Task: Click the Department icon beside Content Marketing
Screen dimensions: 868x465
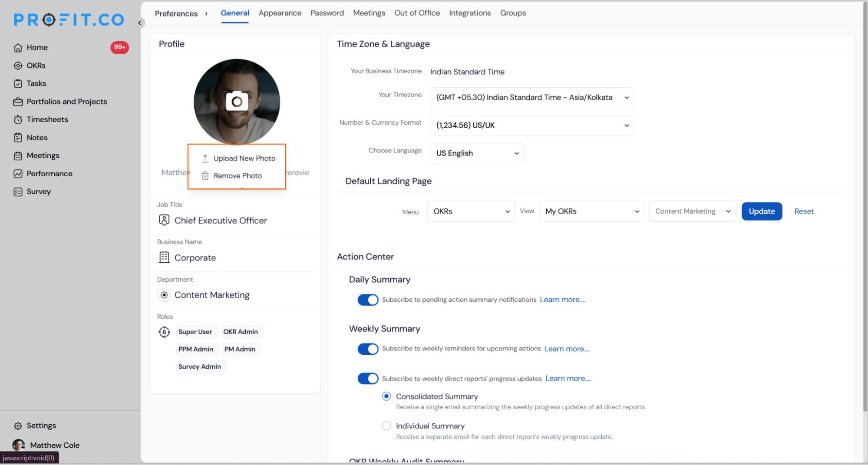Action: click(164, 295)
